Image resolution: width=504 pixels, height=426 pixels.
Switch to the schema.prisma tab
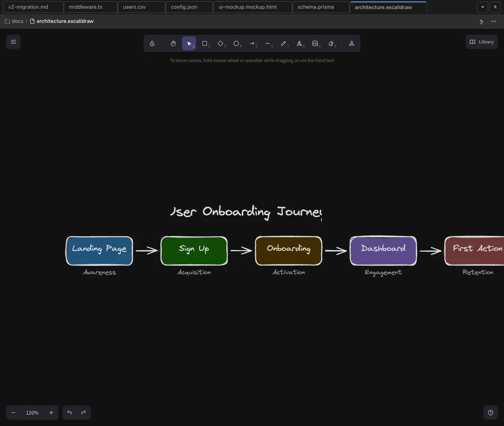point(315,7)
